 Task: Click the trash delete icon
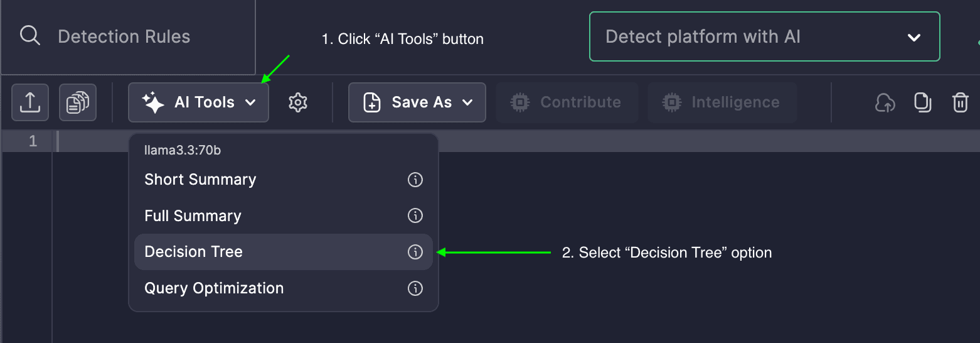tap(961, 102)
